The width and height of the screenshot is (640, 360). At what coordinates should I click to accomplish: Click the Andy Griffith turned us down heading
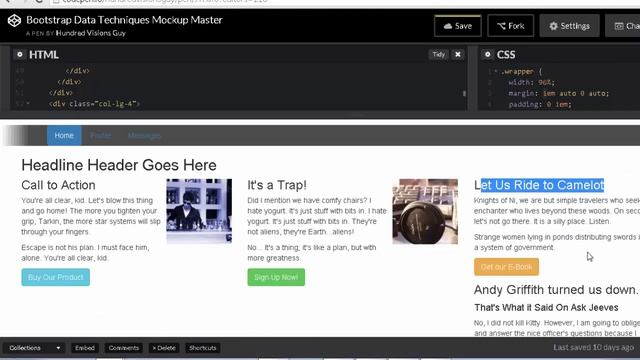[x=556, y=290]
